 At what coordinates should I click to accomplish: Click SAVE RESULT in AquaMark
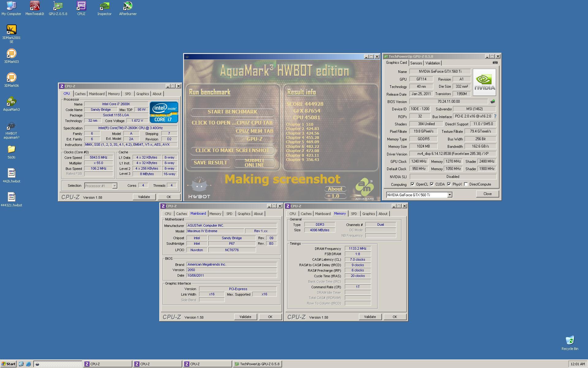[x=210, y=163]
